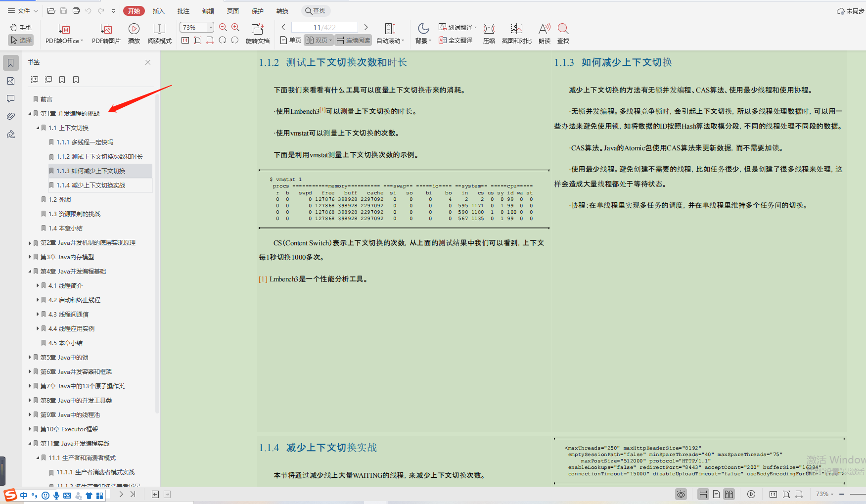The height and width of the screenshot is (504, 866).
Task: Click the compress (压缩) tool
Action: [489, 34]
